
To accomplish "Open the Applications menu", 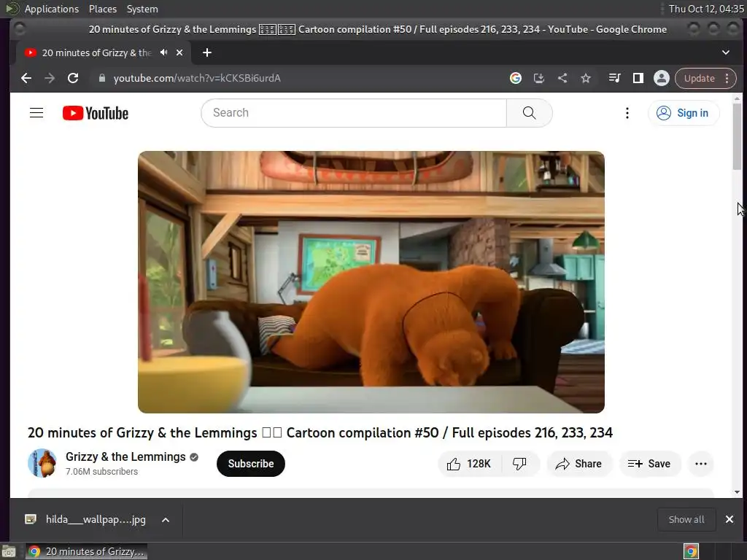I will click(x=52, y=9).
